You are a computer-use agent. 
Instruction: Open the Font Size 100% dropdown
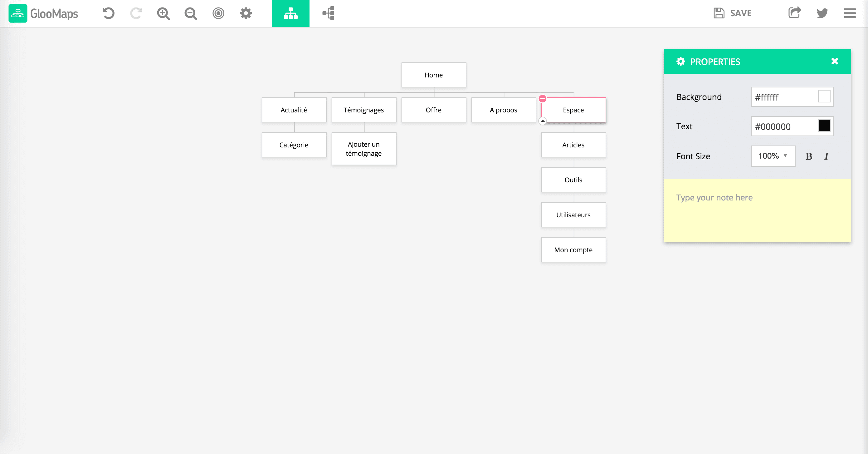773,156
